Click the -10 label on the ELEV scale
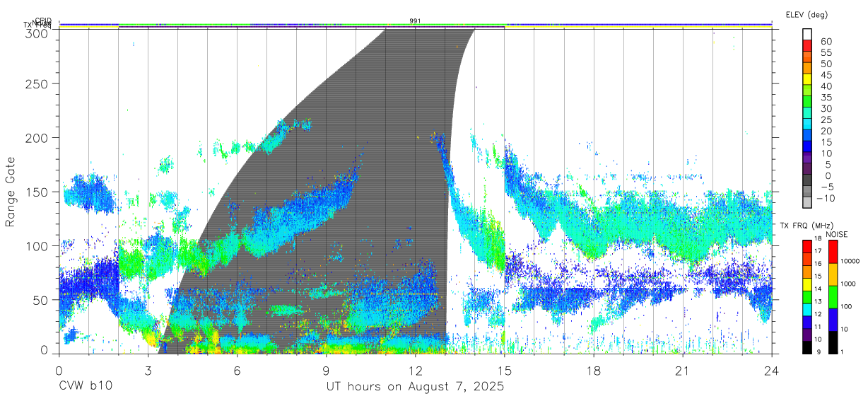Screen dimensions: 868x401 [x=827, y=197]
